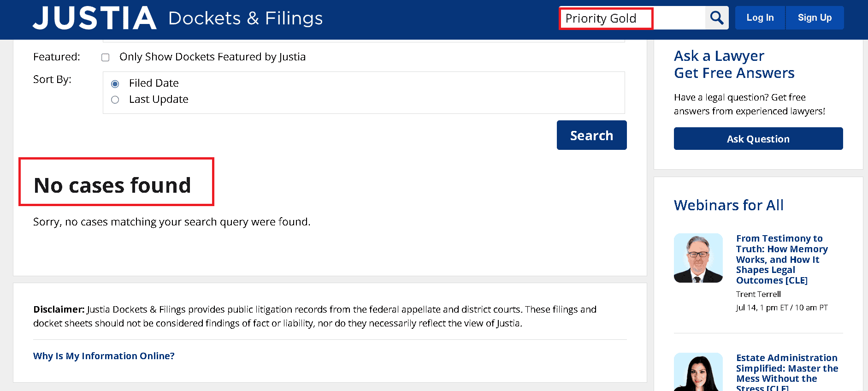Click the magnifying glass search icon
Screen dimensions: 868x391
pyautogui.click(x=717, y=18)
